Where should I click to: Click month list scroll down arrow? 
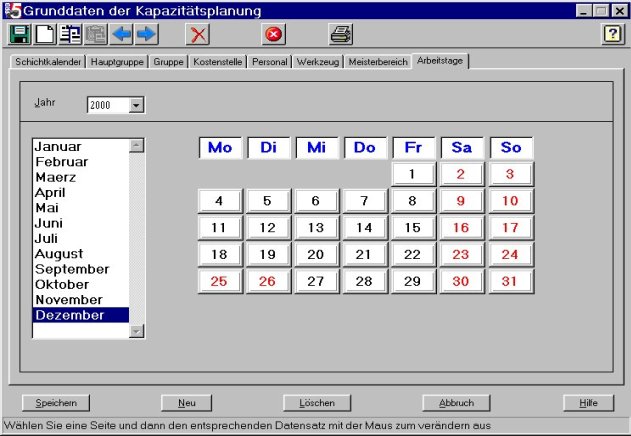[137, 331]
